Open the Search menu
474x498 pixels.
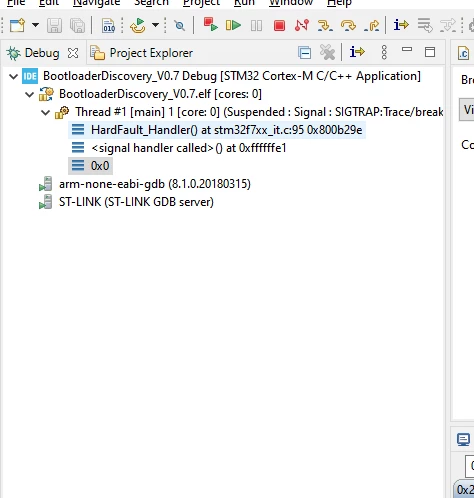[x=151, y=3]
